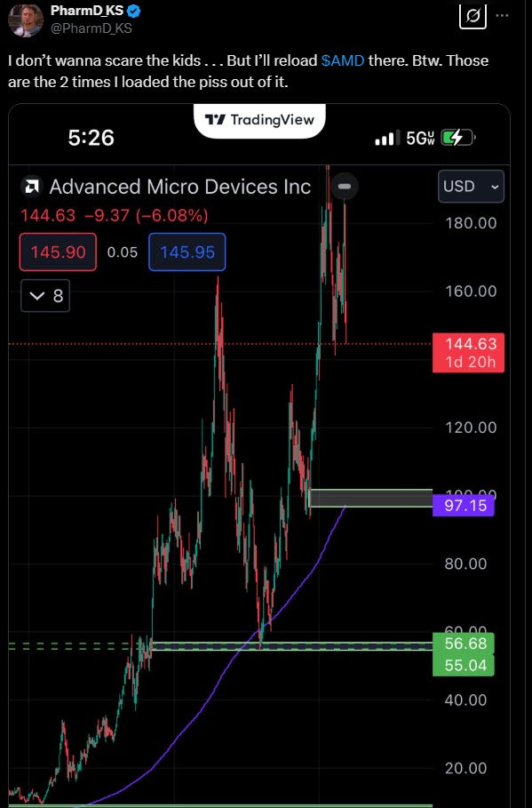Click the grey minus circle on the chart
This screenshot has width=532, height=808.
[x=345, y=186]
